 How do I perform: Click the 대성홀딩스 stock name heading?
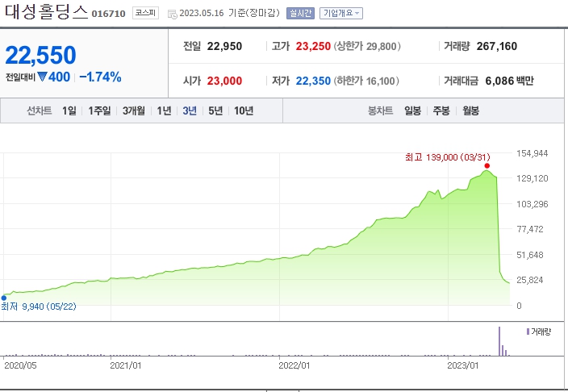coord(46,13)
